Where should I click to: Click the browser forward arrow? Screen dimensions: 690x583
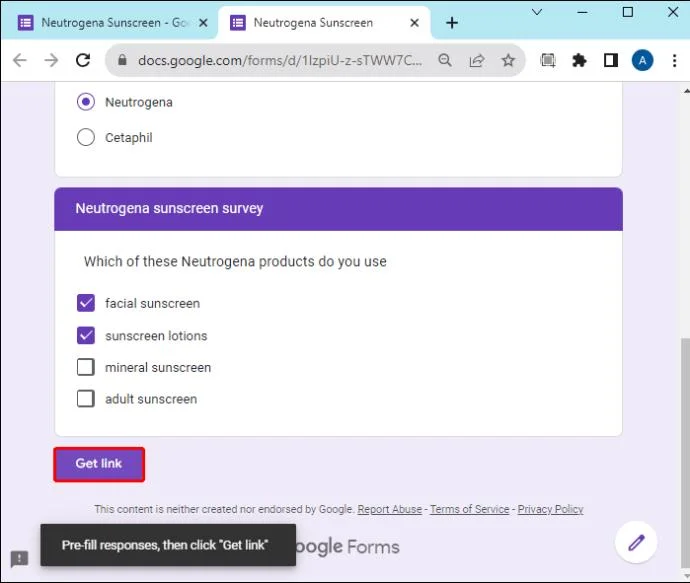coord(51,60)
